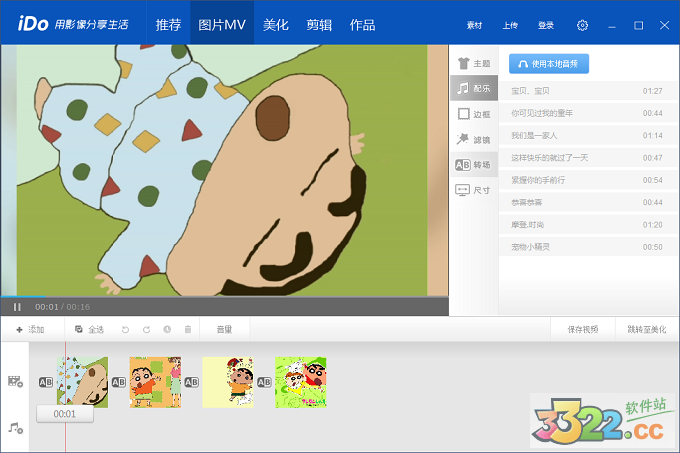
Task: Open the 尺寸 size panel
Action: point(473,190)
